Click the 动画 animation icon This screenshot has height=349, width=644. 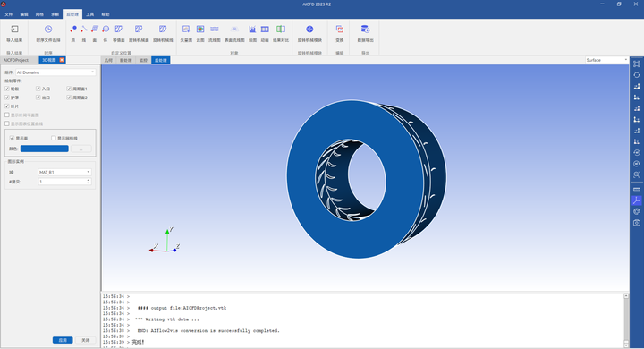265,30
